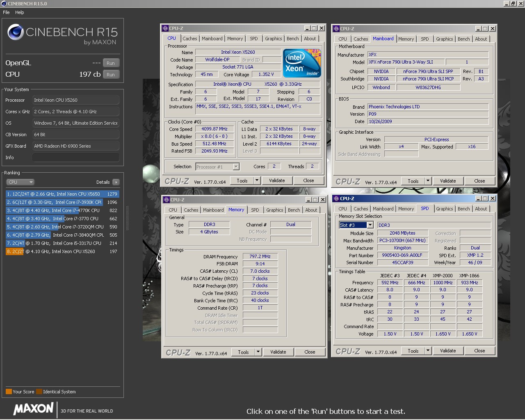Select Memory tab in Mainboard window
The image size is (525, 420).
point(406,39)
